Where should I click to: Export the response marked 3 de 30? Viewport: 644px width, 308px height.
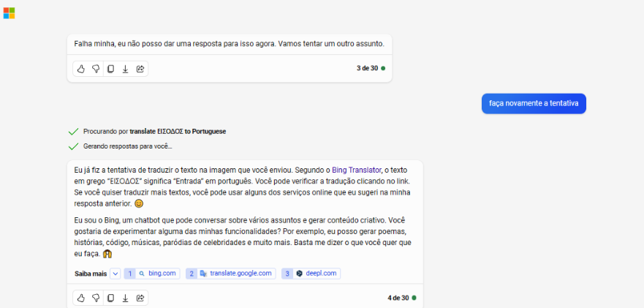(x=125, y=69)
